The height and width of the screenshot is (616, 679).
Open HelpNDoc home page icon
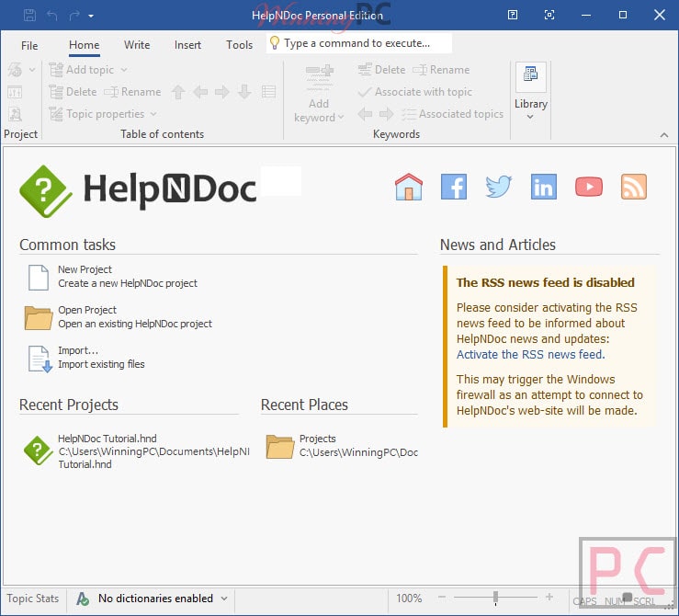point(408,187)
